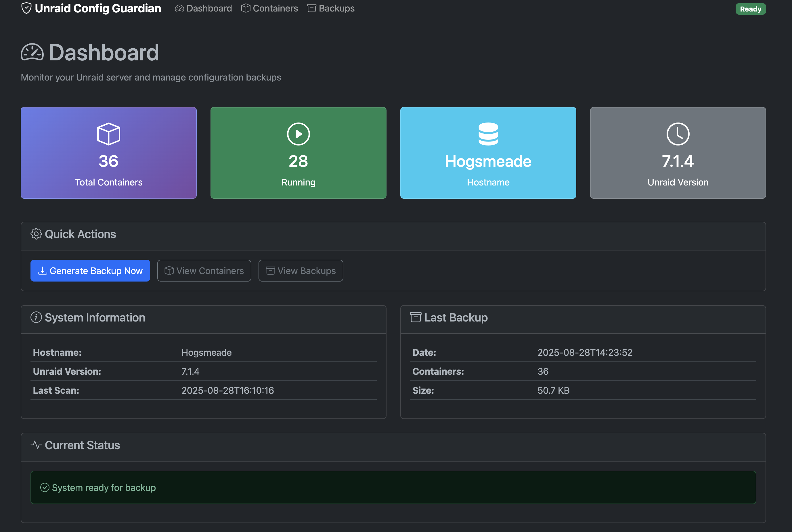Open the Dashboard navigation tab
792x532 pixels.
coord(203,8)
